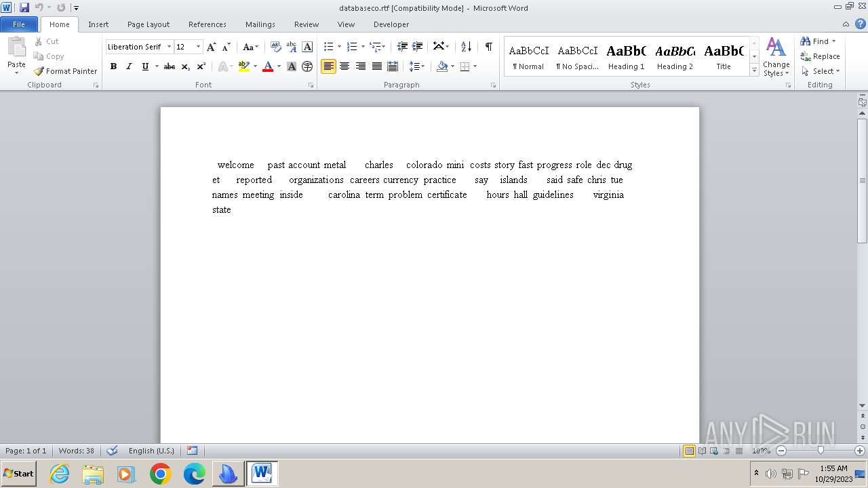Toggle Show/Hide paragraph marks
Screen dimensions: 868x488
tap(489, 47)
